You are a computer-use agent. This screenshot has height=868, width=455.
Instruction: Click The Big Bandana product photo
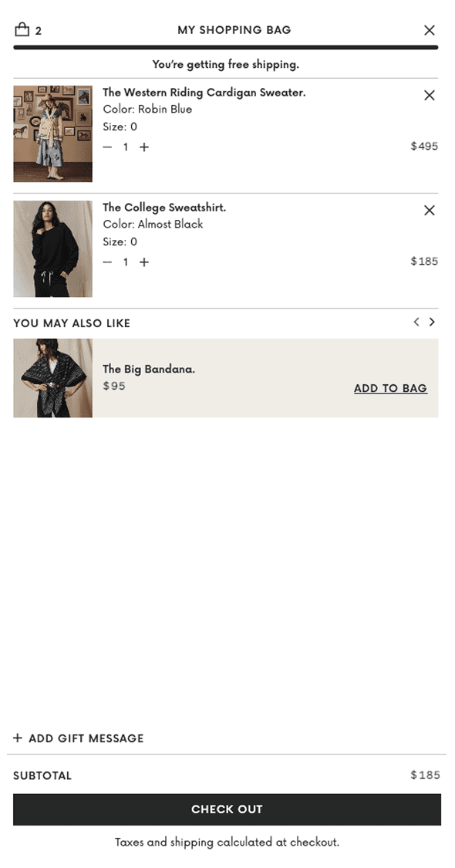pyautogui.click(x=52, y=377)
